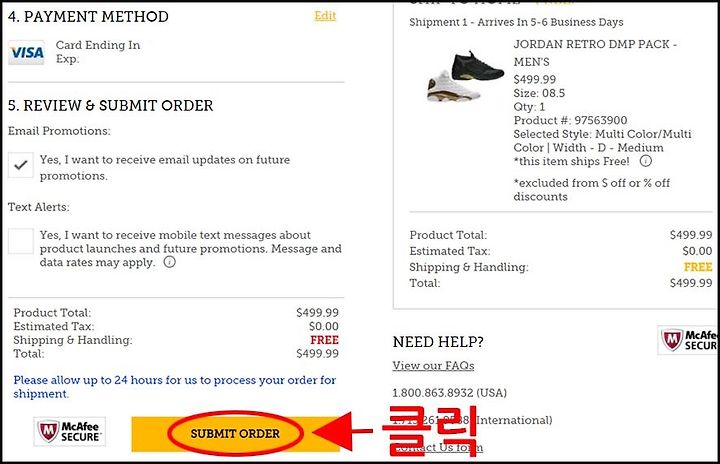Click the McAfee Secure badge near Need Help

pyautogui.click(x=688, y=340)
